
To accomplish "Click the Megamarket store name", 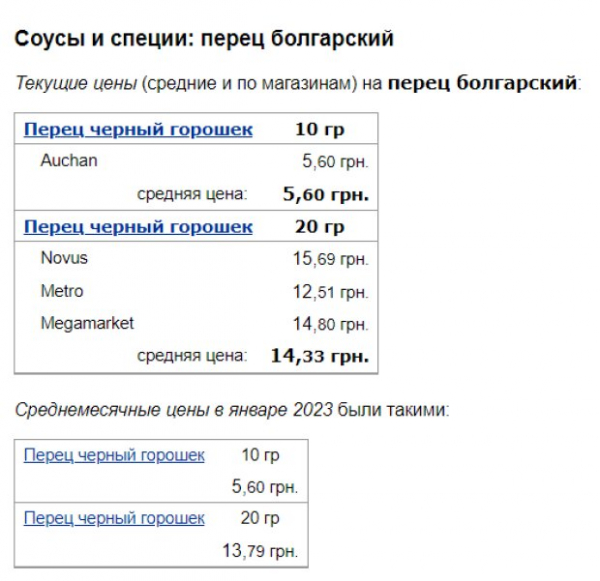I will 87,324.
